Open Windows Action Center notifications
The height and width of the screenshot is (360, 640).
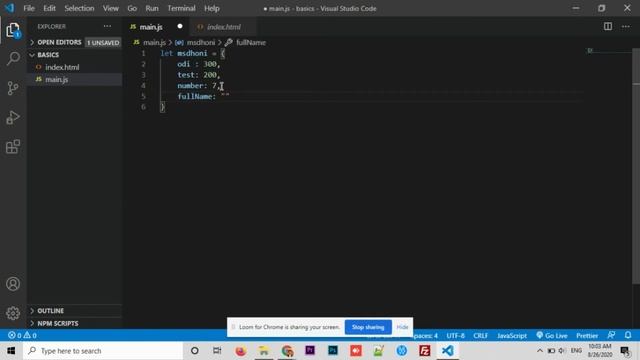(x=625, y=351)
